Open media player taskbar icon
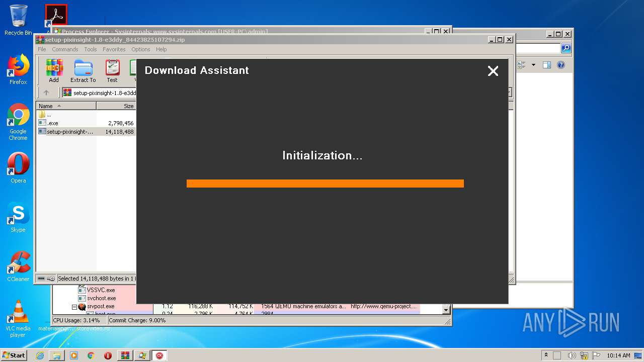Image resolution: width=644 pixels, height=362 pixels. pos(74,355)
